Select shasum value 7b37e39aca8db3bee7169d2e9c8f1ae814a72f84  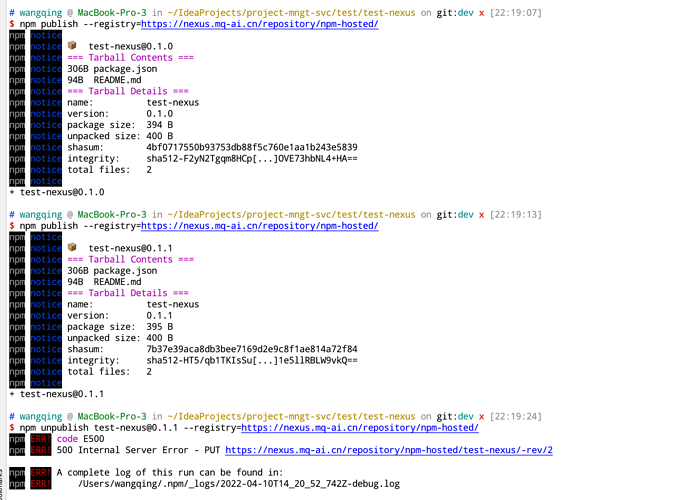[252, 349]
